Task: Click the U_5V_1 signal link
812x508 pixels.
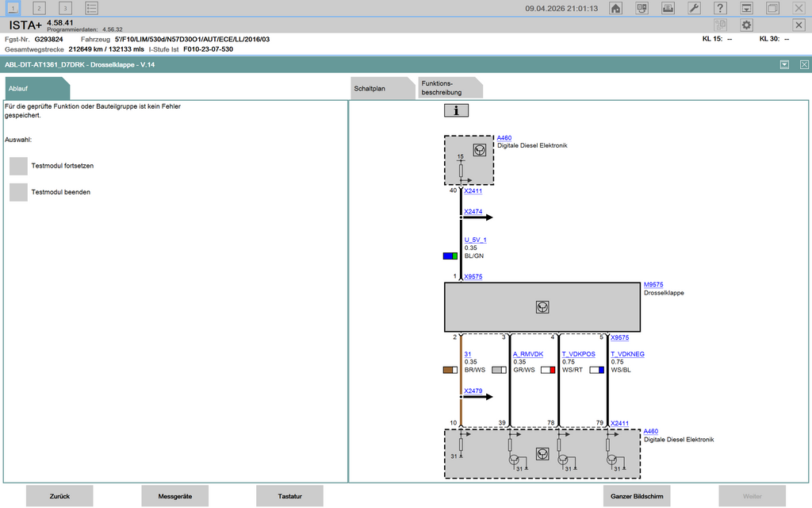Action: (x=475, y=240)
